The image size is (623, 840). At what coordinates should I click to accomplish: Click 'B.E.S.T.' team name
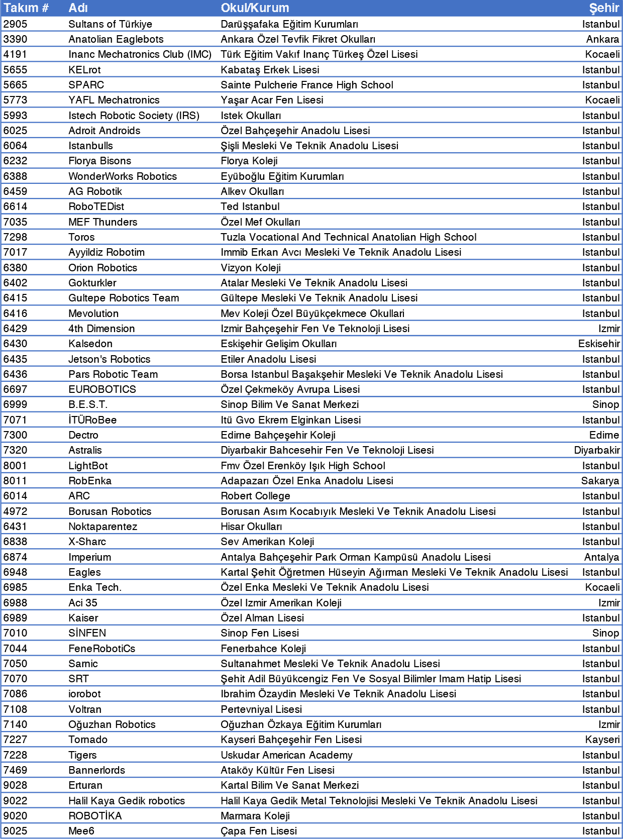tap(88, 404)
